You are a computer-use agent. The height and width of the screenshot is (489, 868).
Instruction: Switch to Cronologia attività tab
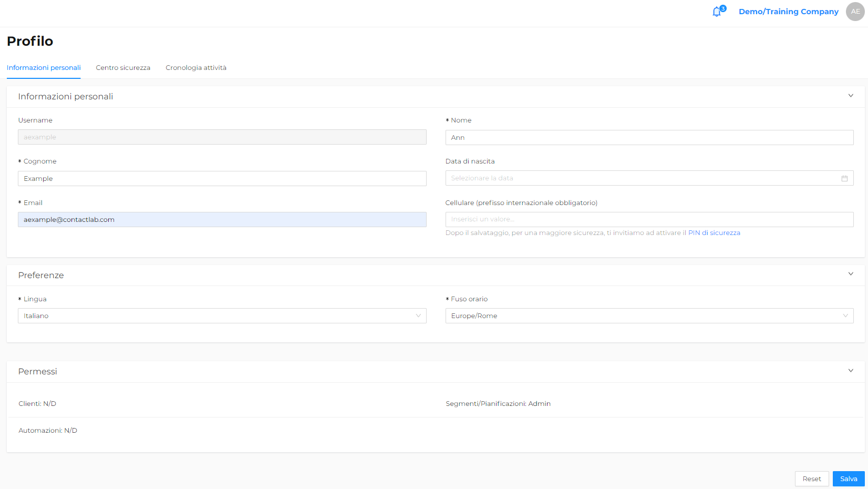click(196, 68)
